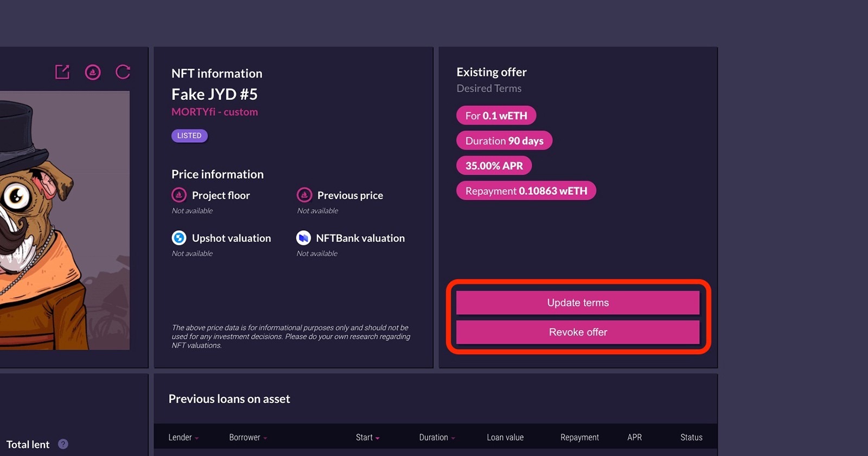This screenshot has height=456, width=868.
Task: Click the LISTED status badge
Action: point(189,136)
